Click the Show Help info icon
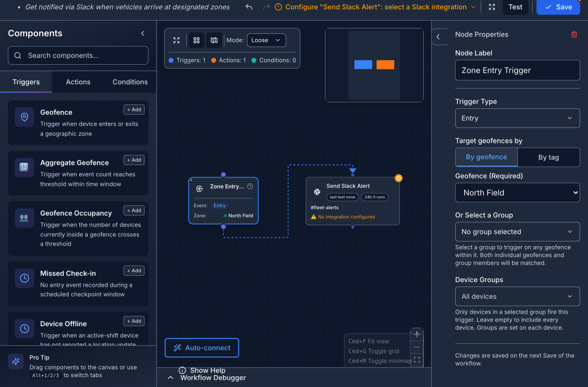588x387 pixels. point(182,370)
